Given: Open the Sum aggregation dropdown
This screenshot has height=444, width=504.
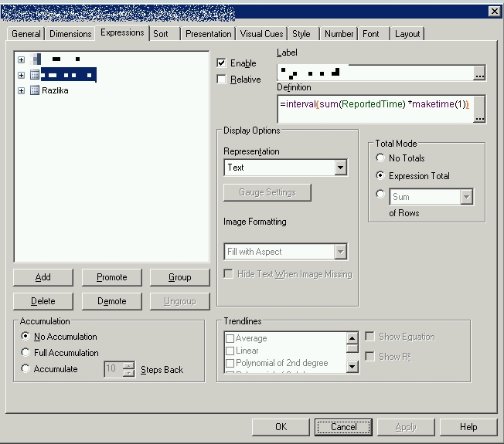Looking at the screenshot, I should point(466,197).
